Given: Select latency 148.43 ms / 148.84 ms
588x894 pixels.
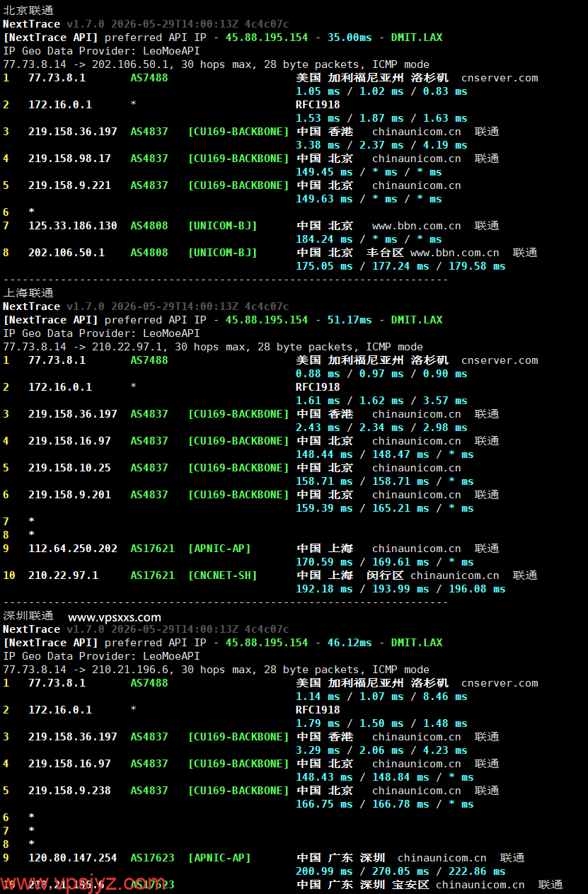Looking at the screenshot, I should coord(362,777).
